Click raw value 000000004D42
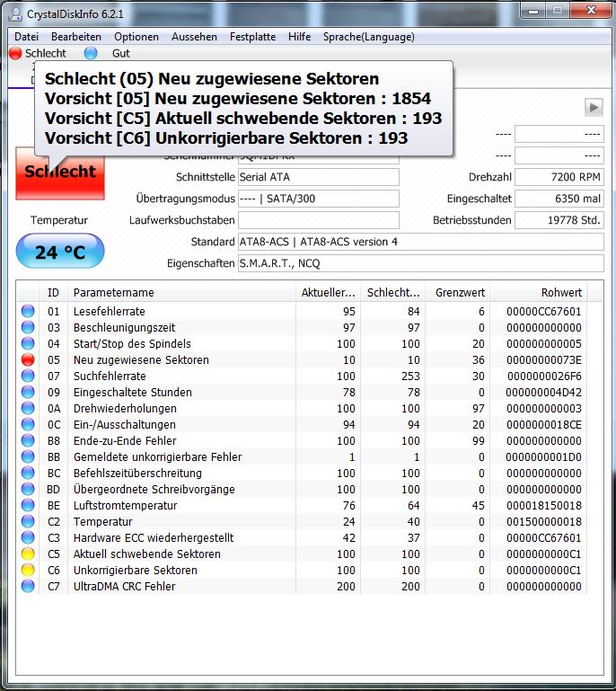This screenshot has width=616, height=691. (543, 392)
